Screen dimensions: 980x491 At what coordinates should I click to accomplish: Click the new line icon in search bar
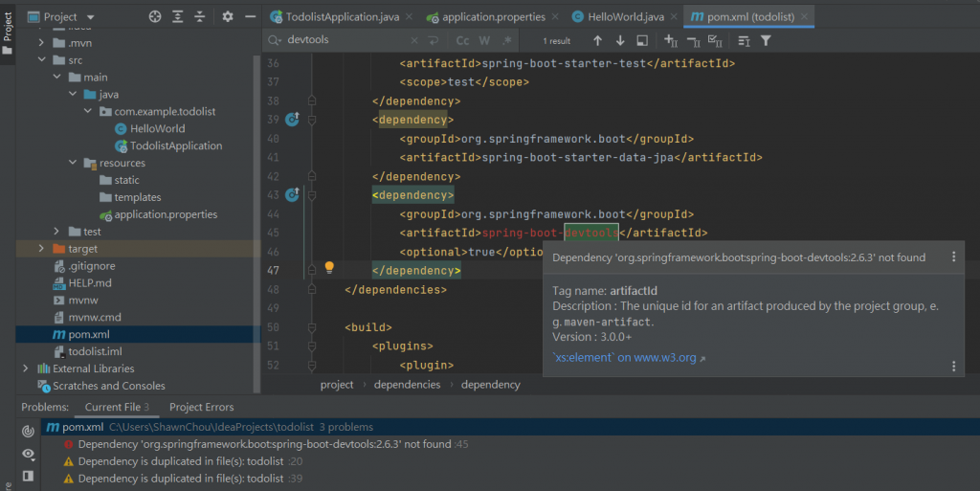(x=434, y=40)
